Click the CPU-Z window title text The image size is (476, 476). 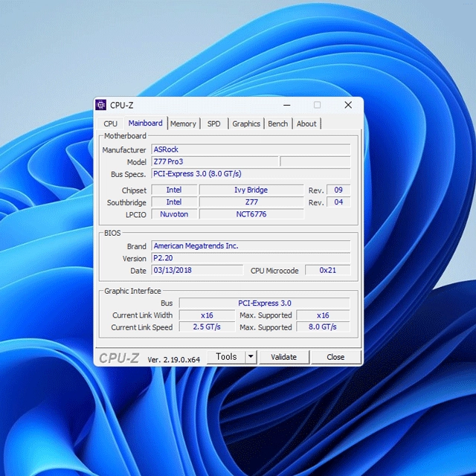tap(122, 105)
